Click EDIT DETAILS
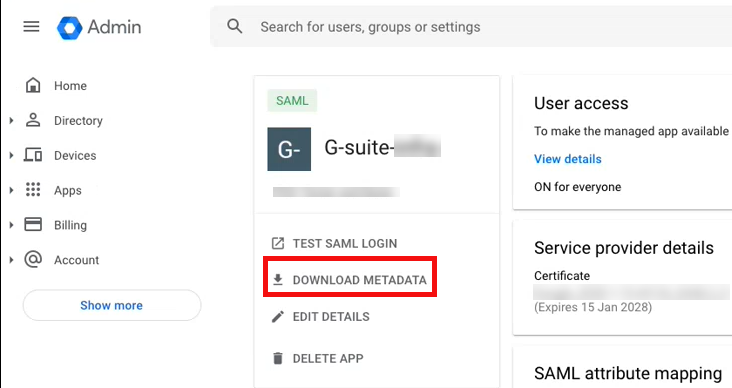The width and height of the screenshot is (732, 388). click(331, 317)
